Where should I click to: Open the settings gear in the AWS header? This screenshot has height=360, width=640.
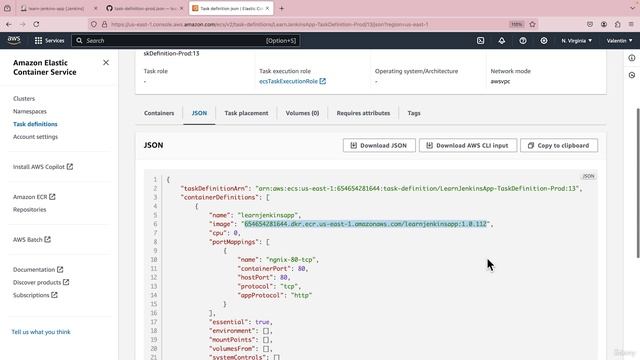click(544, 40)
